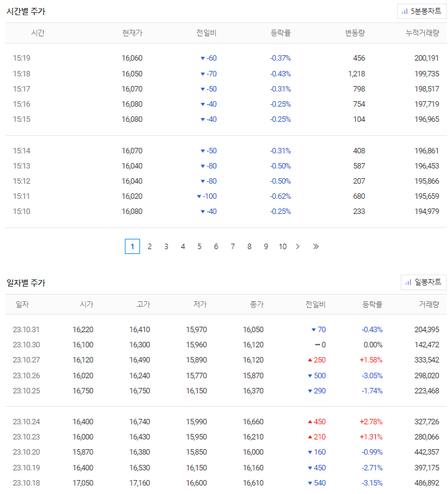Go to page 9 of hourly prices

(266, 246)
